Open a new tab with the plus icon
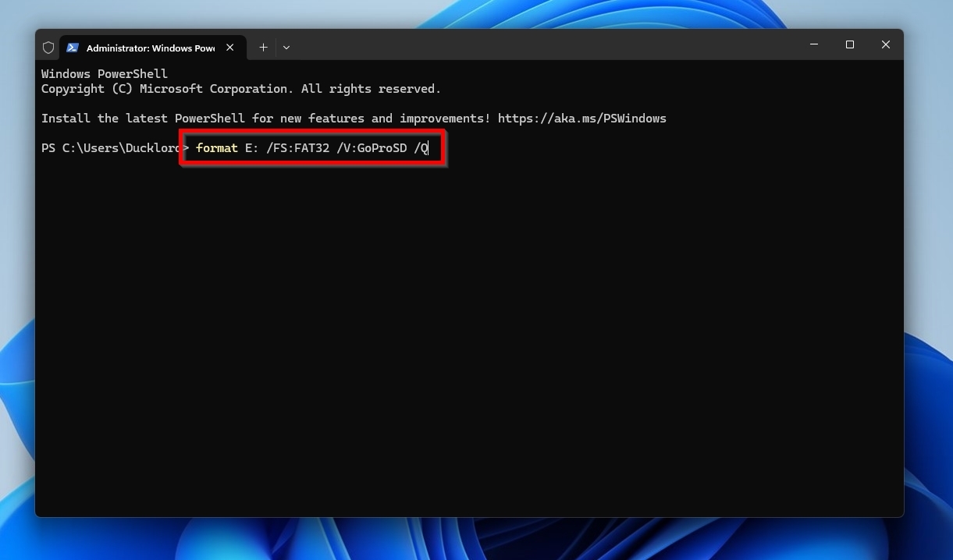Viewport: 953px width, 560px height. pyautogui.click(x=263, y=48)
